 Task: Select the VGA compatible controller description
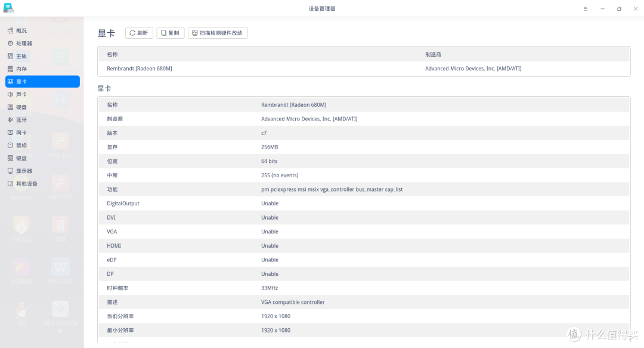tap(293, 302)
